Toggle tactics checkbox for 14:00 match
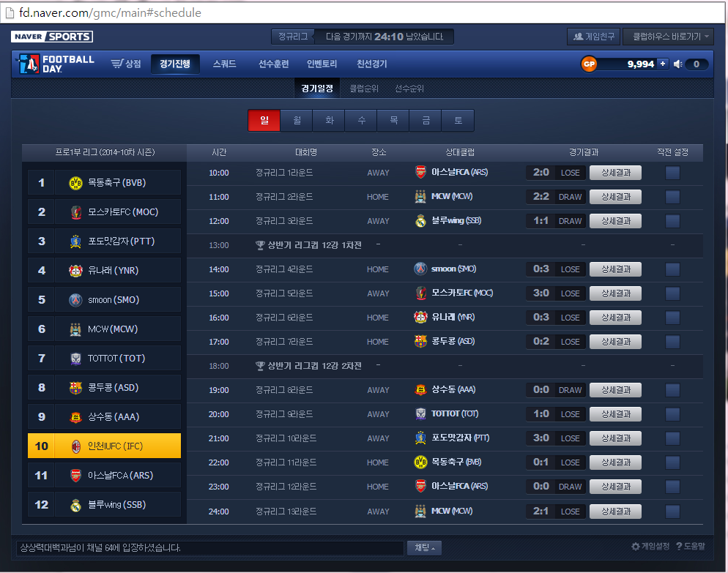 click(x=672, y=269)
